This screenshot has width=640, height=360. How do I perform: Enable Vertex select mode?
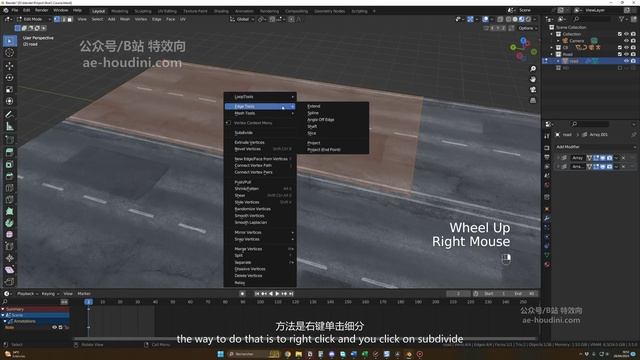point(57,19)
